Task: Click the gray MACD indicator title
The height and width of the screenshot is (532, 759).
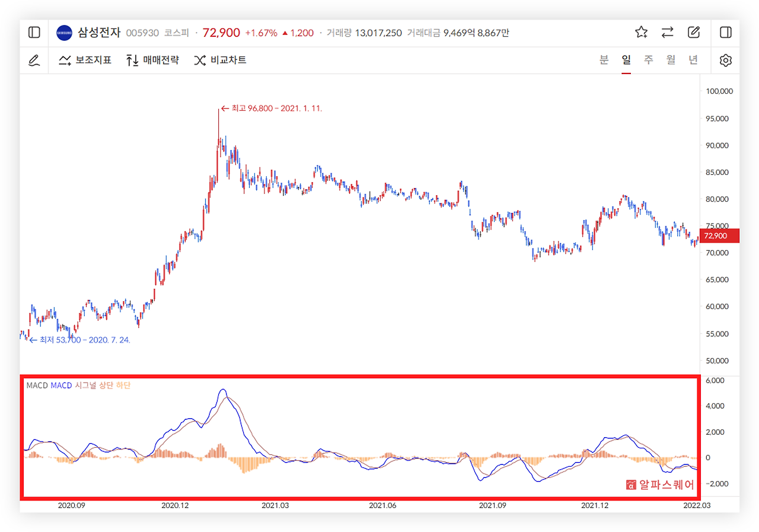Action: (x=37, y=386)
